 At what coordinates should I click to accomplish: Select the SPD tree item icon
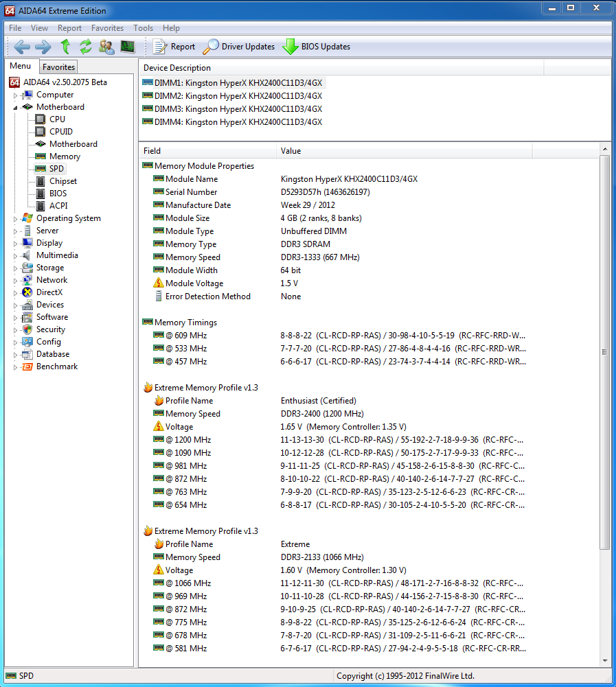pyautogui.click(x=41, y=168)
